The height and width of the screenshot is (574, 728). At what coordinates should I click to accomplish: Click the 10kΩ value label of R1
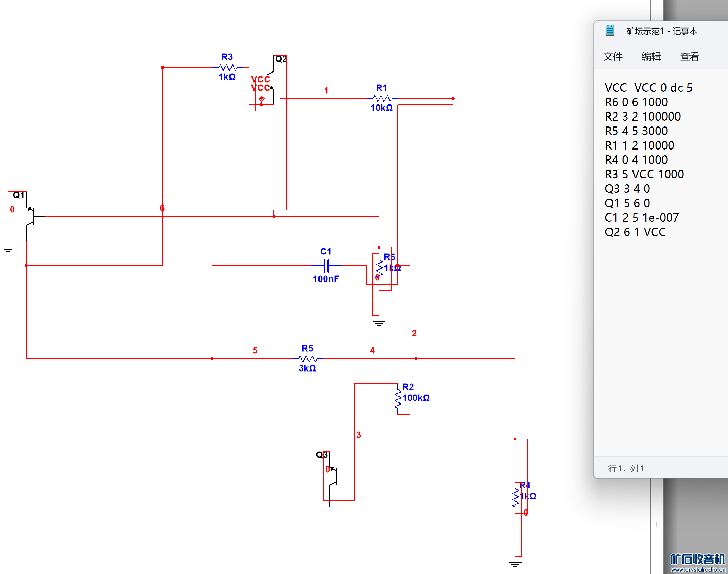381,108
